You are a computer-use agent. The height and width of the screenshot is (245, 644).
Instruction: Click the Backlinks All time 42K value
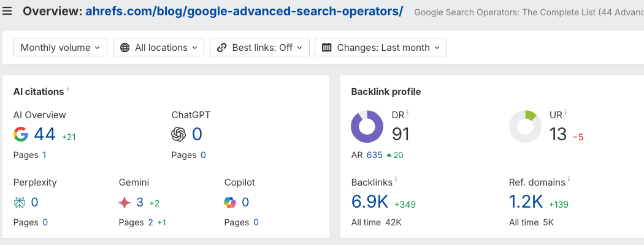(x=394, y=222)
